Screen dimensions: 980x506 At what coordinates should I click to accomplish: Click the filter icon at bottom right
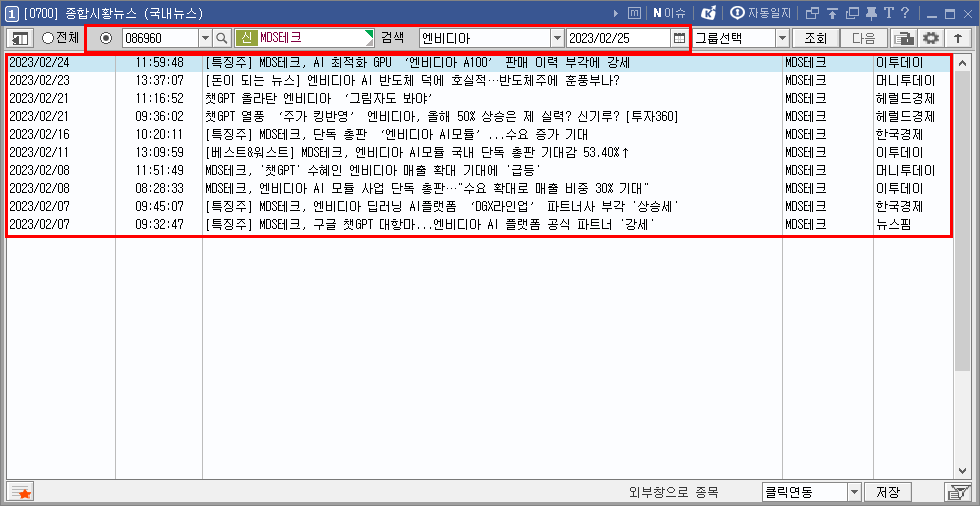tap(956, 492)
